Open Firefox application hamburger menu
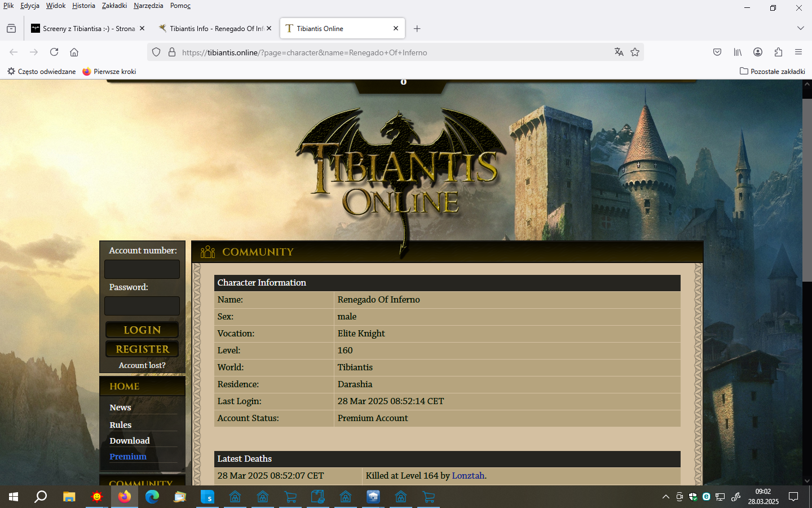 (798, 52)
